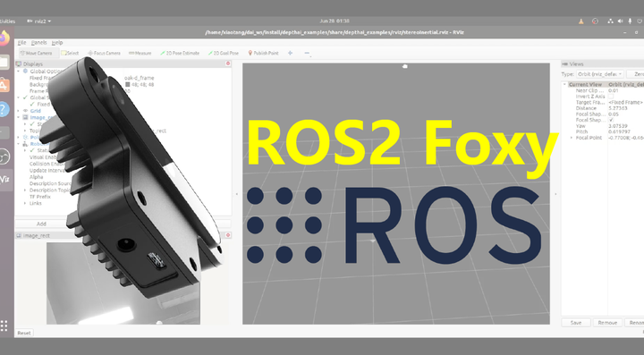Expand the Links property row
The height and width of the screenshot is (355, 644).
coord(25,203)
